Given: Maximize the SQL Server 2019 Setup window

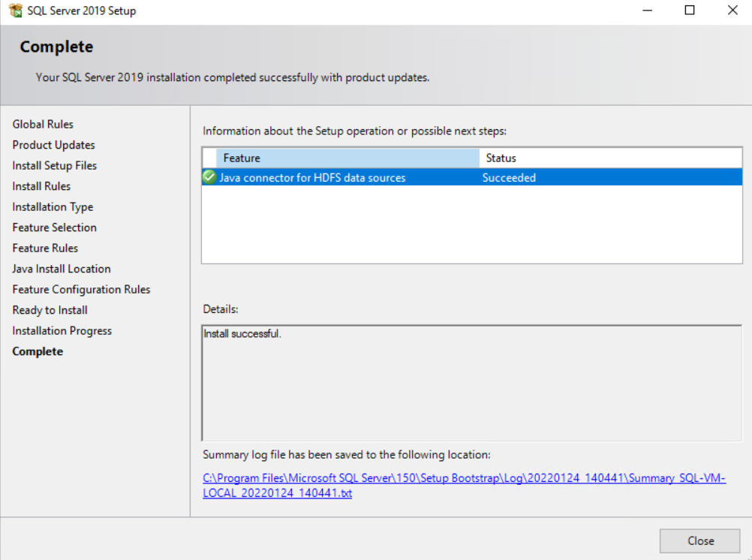Looking at the screenshot, I should 689,10.
